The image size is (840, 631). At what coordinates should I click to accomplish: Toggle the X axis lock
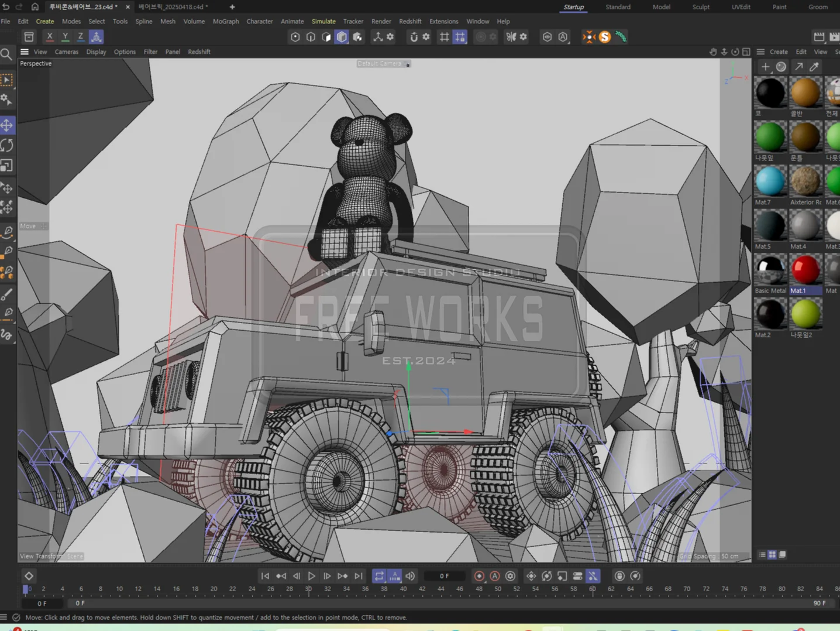click(x=50, y=37)
